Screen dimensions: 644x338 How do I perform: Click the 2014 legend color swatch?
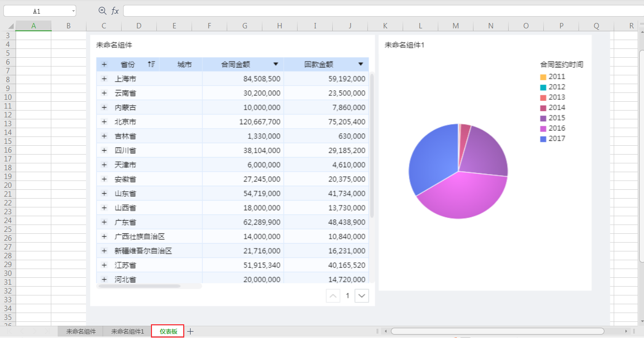click(543, 108)
